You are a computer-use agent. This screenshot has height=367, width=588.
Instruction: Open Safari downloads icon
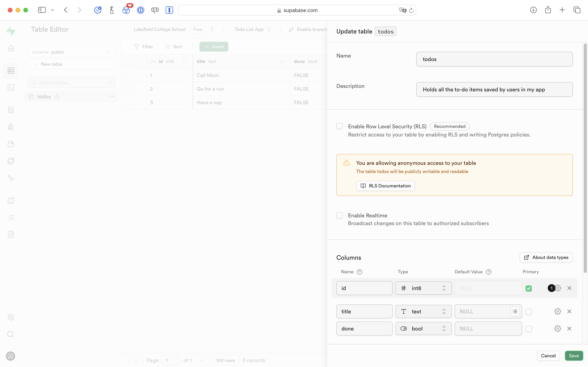point(533,10)
